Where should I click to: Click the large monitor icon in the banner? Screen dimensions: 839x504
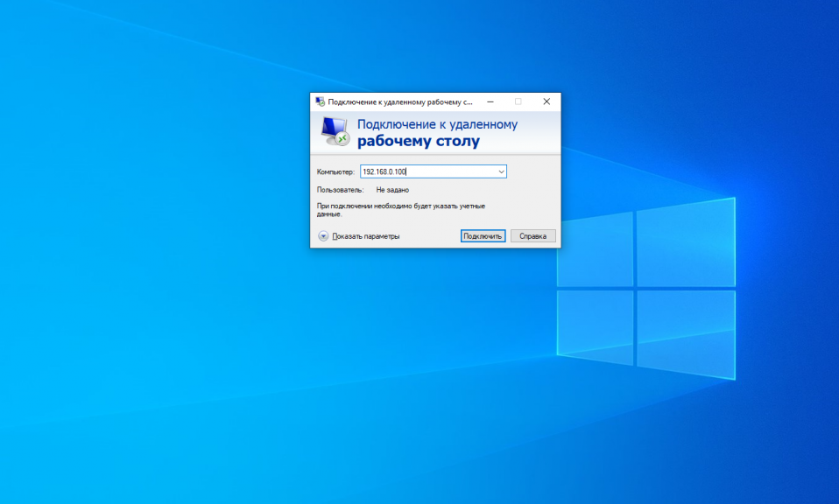(335, 132)
